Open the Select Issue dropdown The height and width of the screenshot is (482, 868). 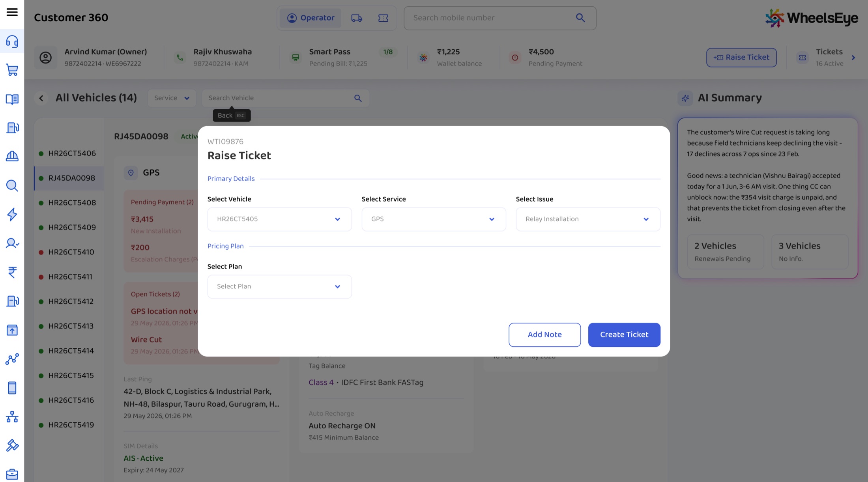point(588,219)
